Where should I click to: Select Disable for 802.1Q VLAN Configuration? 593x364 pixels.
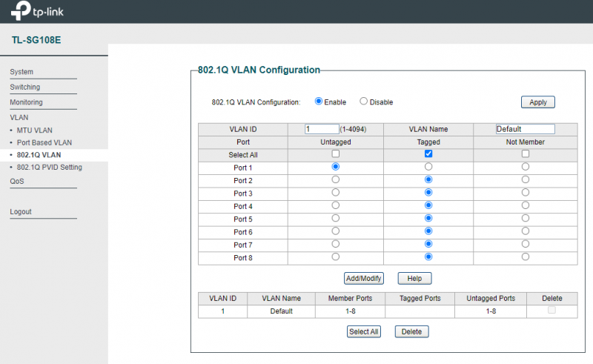(364, 102)
